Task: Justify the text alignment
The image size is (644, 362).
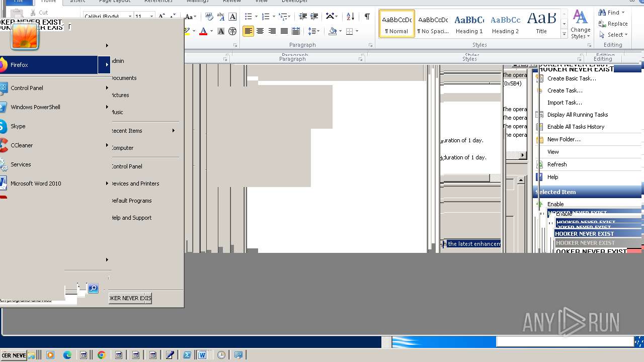Action: coord(284,31)
